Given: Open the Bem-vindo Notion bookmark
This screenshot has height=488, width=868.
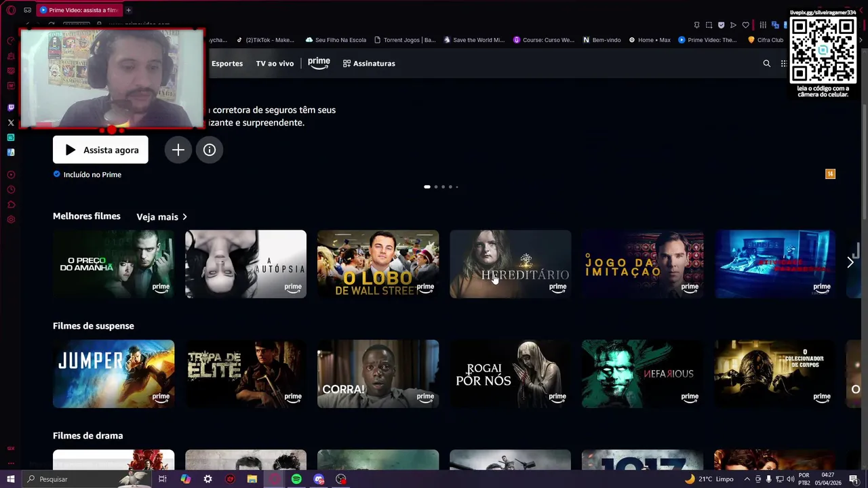Looking at the screenshot, I should click(602, 40).
